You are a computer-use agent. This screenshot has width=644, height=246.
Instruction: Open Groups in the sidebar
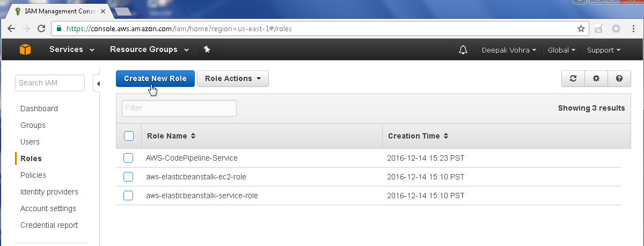[33, 125]
